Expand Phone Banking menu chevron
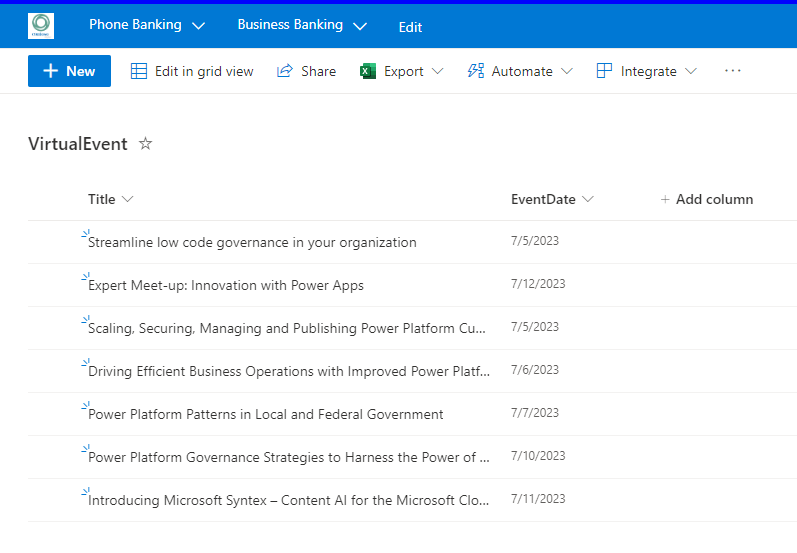The height and width of the screenshot is (553, 797). point(198,26)
